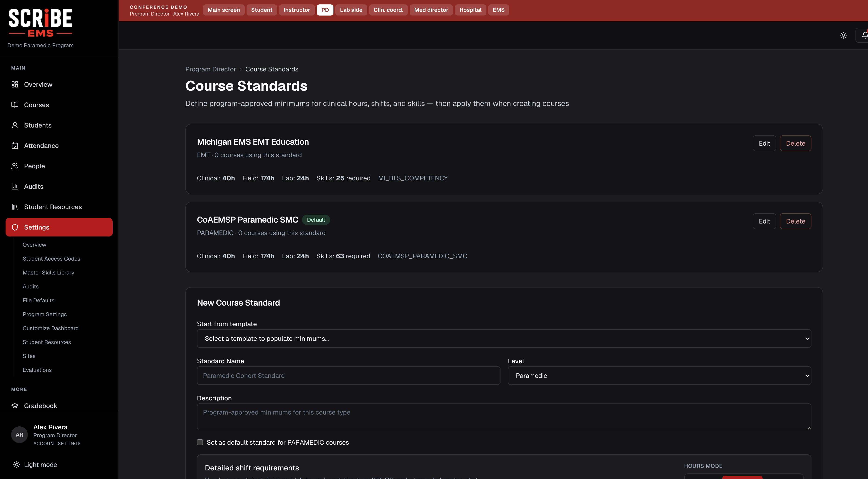Viewport: 868px width, 479px height.
Task: Switch to Student demo role tab
Action: [261, 10]
